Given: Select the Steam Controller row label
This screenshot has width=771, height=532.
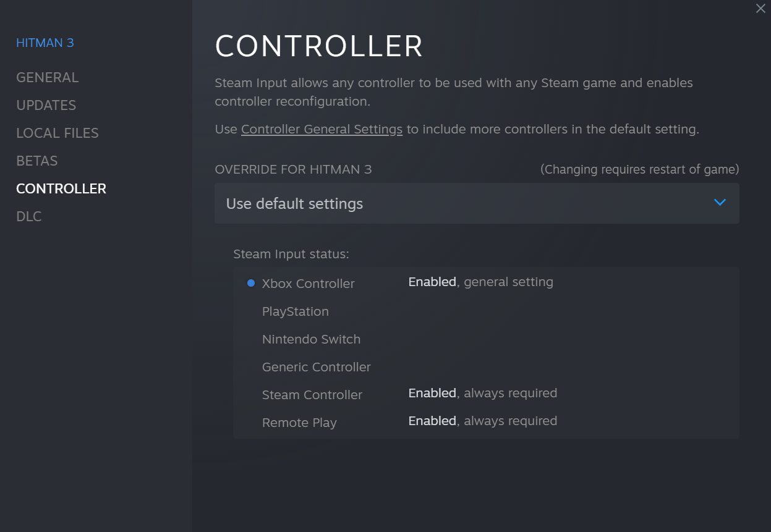Looking at the screenshot, I should tap(312, 395).
